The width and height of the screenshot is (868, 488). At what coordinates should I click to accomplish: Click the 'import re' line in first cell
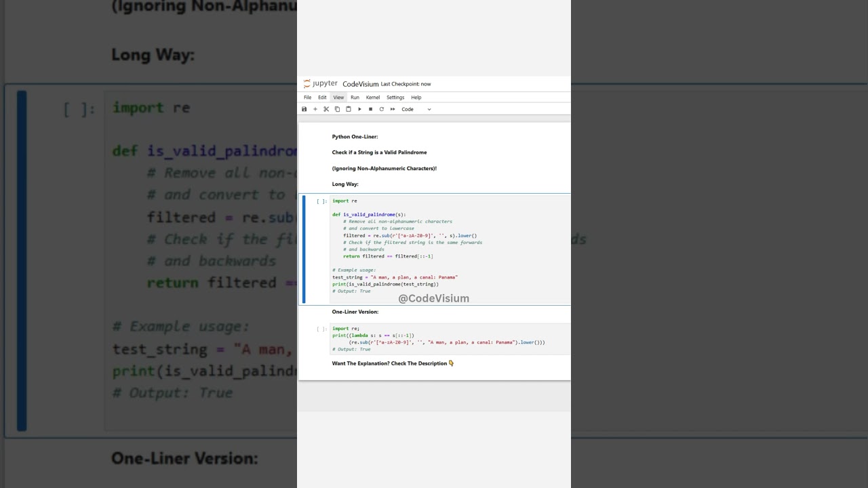click(x=344, y=201)
